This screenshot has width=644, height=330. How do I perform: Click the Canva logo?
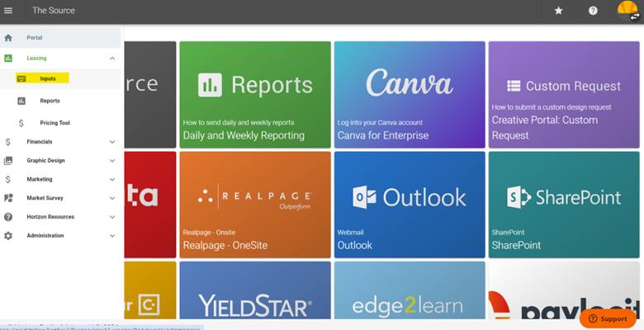click(x=410, y=82)
